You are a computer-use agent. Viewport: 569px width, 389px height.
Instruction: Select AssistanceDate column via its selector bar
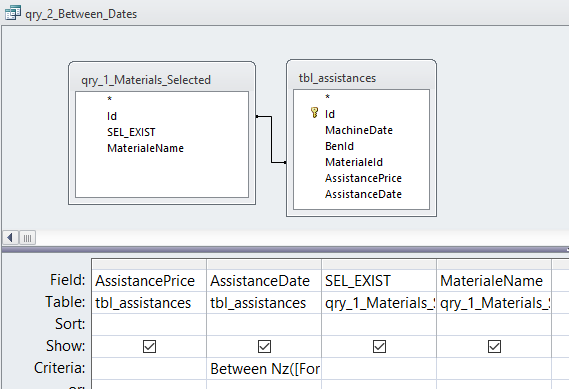tap(264, 264)
